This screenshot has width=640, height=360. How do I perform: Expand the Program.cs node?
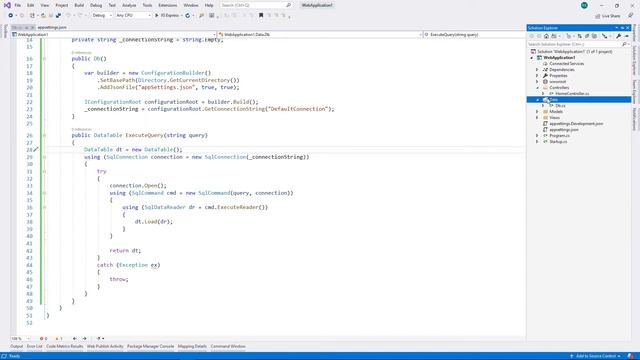(537, 136)
